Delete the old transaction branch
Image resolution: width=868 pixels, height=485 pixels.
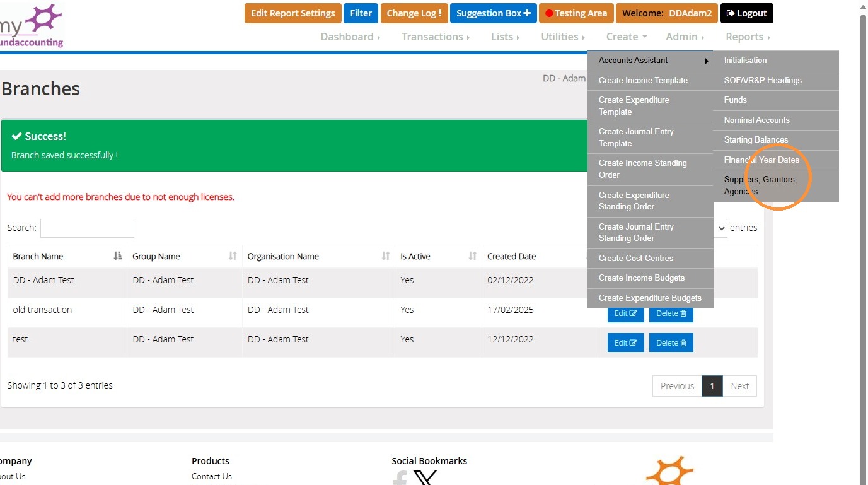[671, 313]
